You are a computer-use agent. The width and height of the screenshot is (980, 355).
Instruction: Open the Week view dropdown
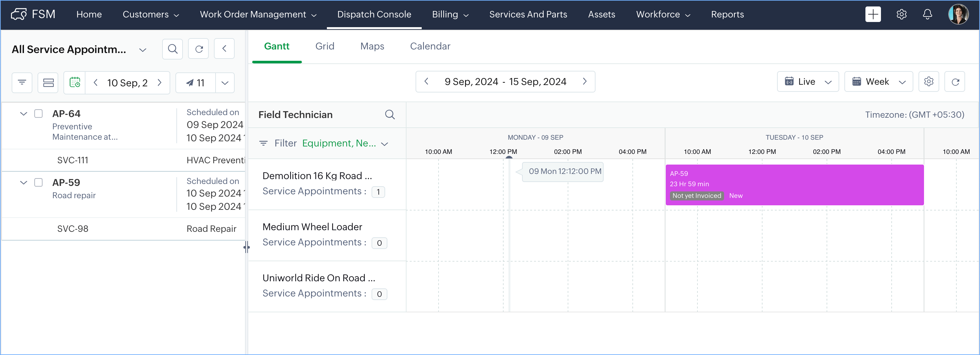878,81
